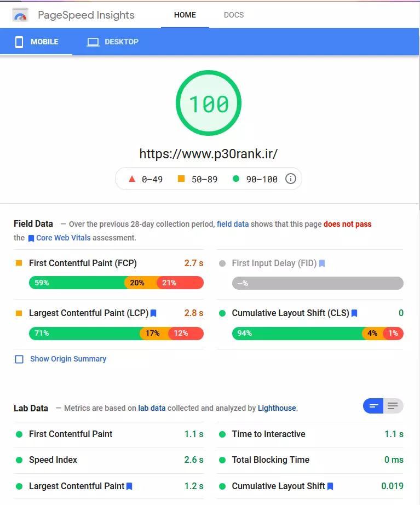Click the red triangle 0–49 legend icon
The image size is (420, 505).
132,179
